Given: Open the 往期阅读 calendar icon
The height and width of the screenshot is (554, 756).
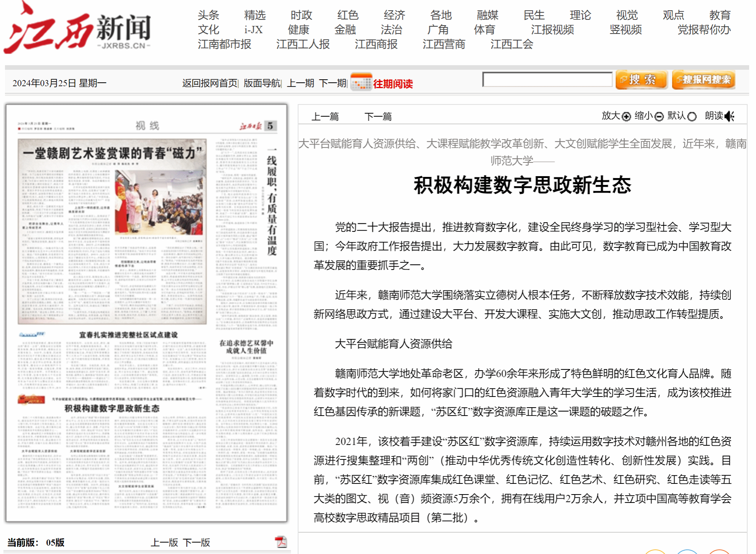Looking at the screenshot, I should 361,82.
